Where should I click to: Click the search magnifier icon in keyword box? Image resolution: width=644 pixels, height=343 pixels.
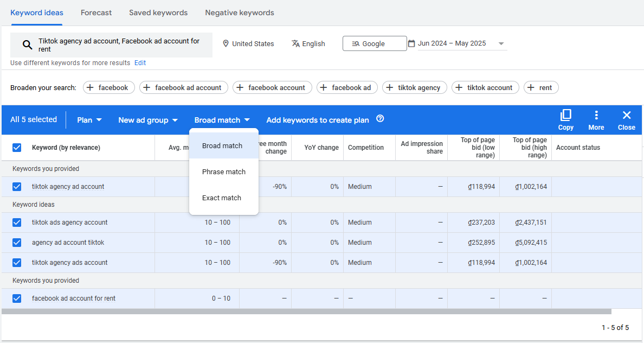(27, 45)
